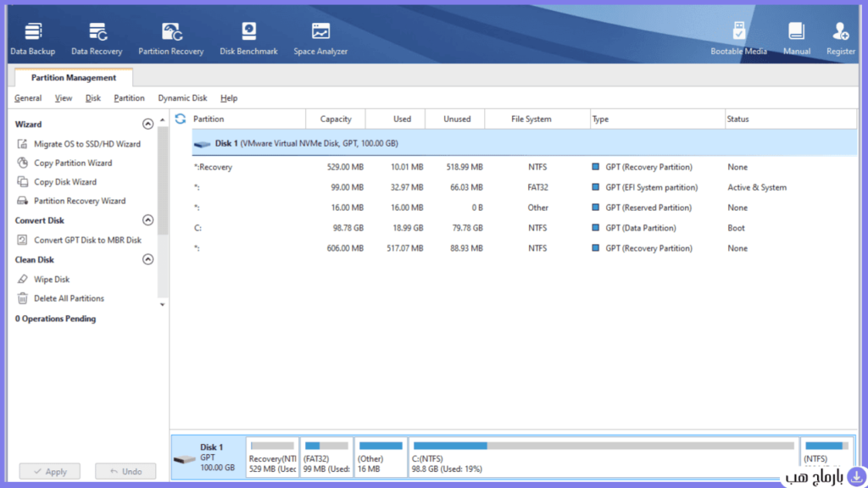Image resolution: width=868 pixels, height=488 pixels.
Task: Click the sidebar scroll up arrow
Action: 162,120
